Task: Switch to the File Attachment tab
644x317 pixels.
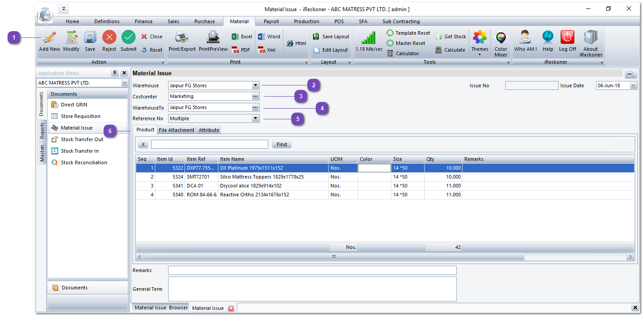Action: tap(177, 130)
